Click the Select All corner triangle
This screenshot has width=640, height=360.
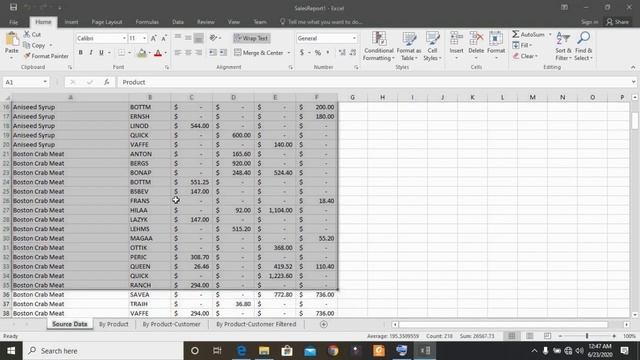pos(7,97)
